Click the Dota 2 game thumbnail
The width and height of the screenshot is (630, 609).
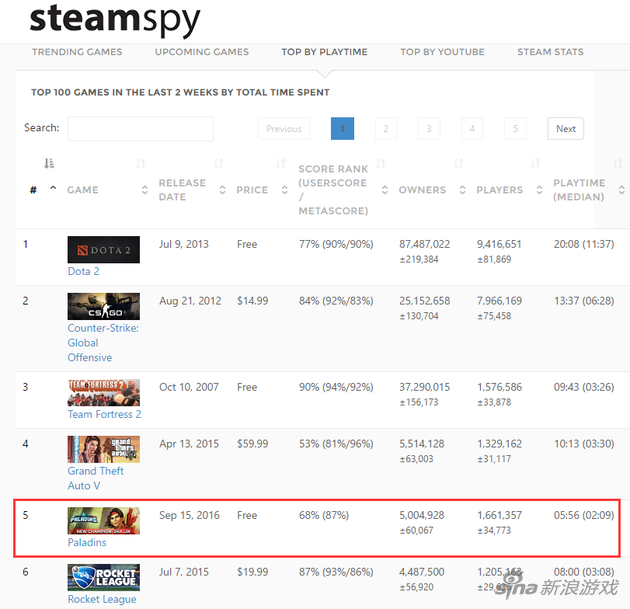(104, 249)
